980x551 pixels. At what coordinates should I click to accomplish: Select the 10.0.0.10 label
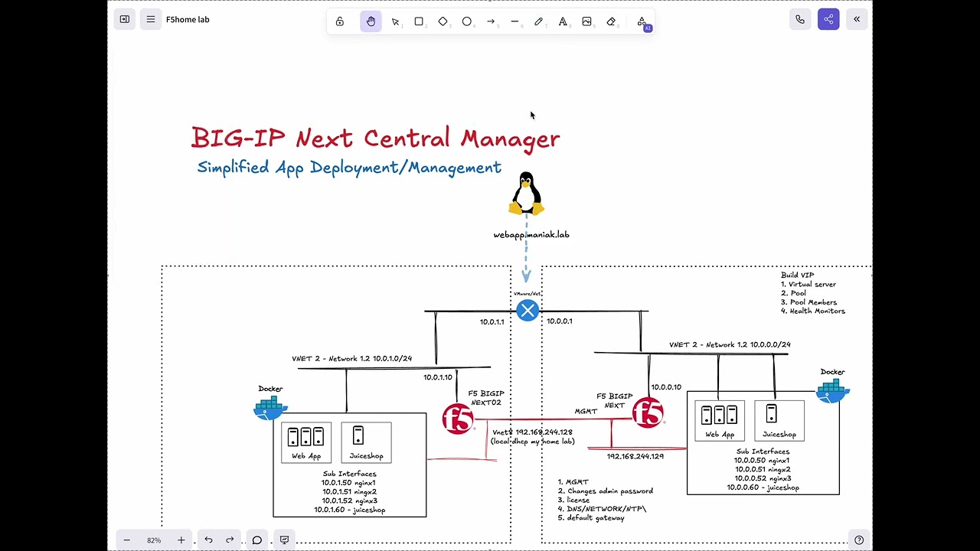click(666, 387)
